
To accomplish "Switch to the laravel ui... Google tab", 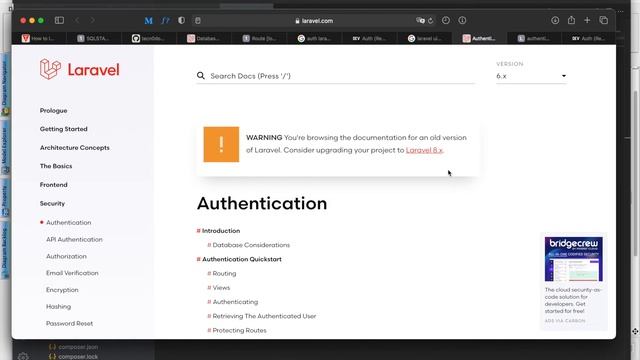I will pyautogui.click(x=424, y=38).
